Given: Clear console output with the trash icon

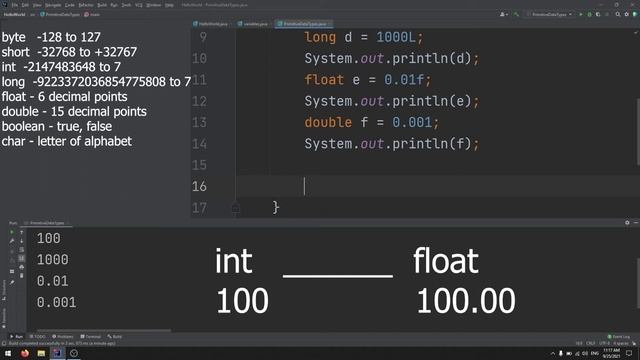Looking at the screenshot, I should (22, 276).
